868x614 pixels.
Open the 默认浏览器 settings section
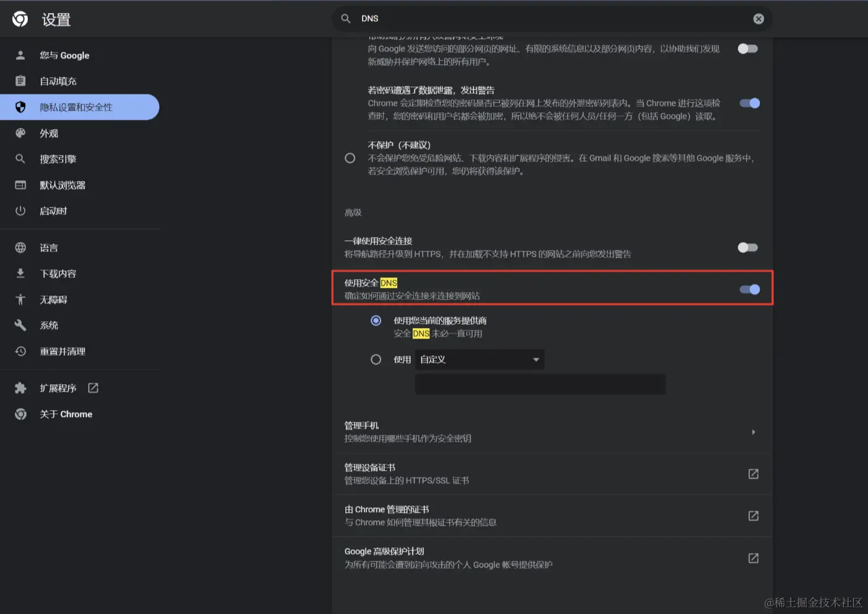click(80, 185)
